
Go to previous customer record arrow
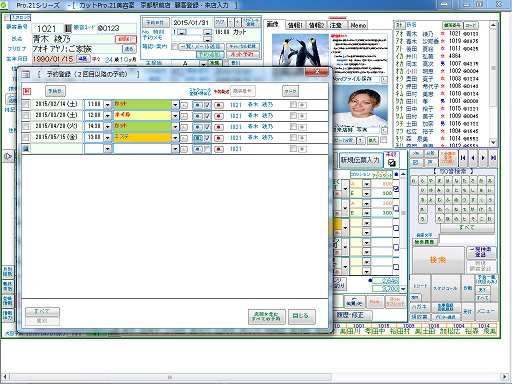[473, 158]
